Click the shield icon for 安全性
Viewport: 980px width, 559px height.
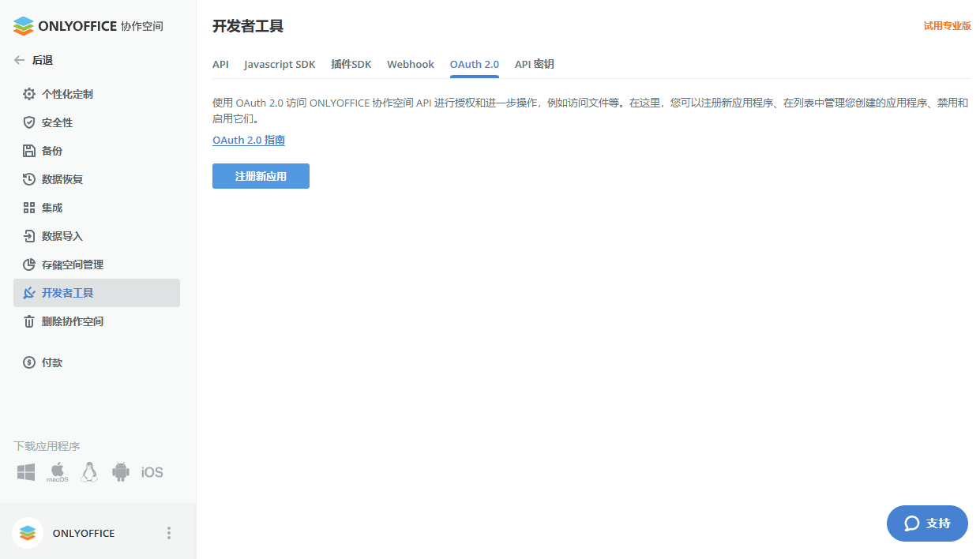click(x=29, y=122)
